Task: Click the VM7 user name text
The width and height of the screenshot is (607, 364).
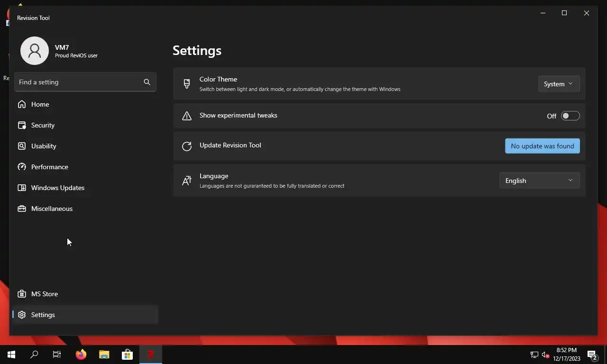Action: tap(62, 47)
